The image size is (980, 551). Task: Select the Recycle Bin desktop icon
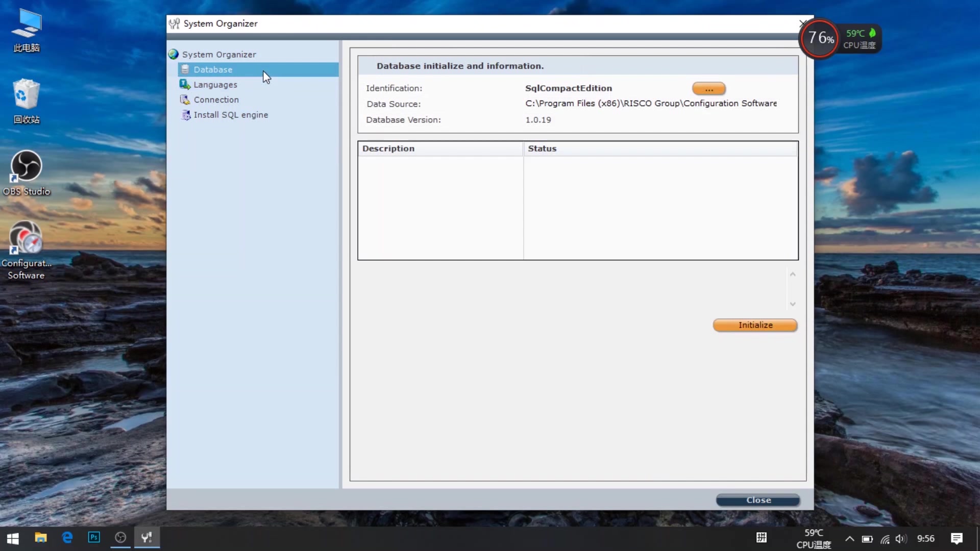(x=27, y=102)
